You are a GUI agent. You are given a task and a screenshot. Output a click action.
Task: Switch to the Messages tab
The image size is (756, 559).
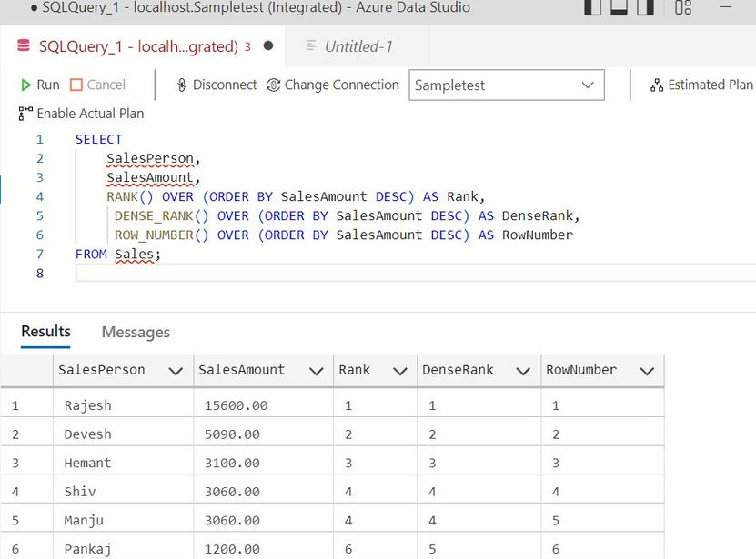[136, 333]
